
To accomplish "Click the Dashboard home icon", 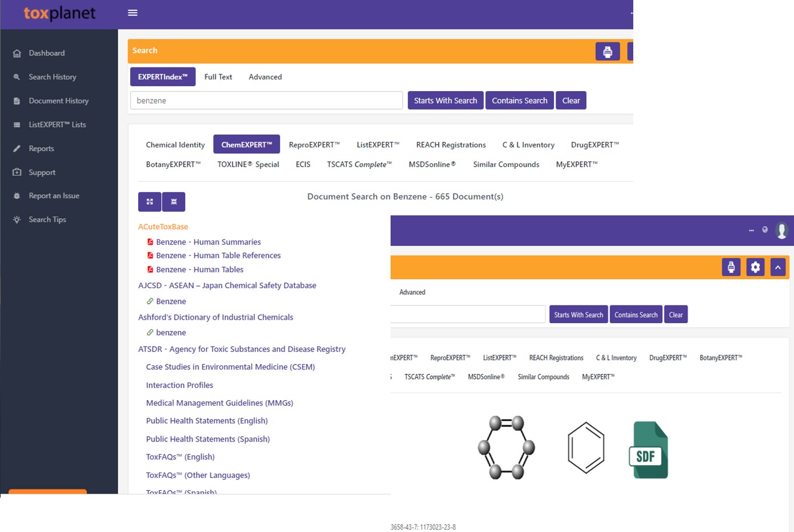I will pos(17,53).
